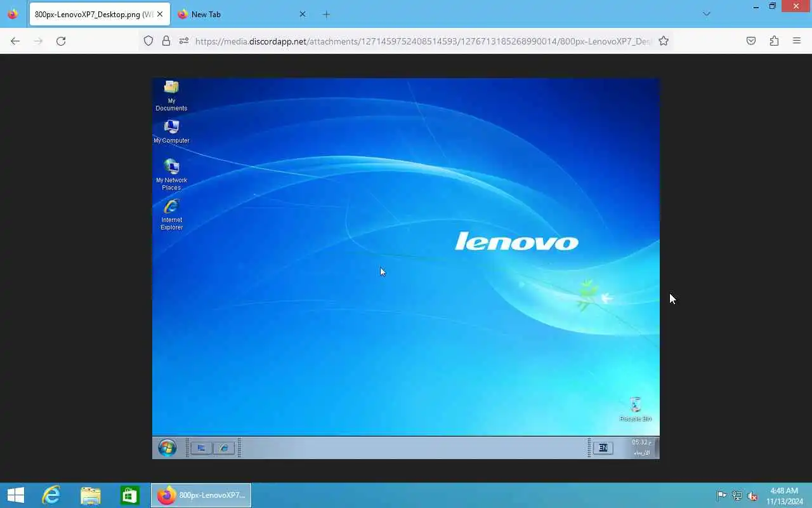The width and height of the screenshot is (812, 508).
Task: Open the Store icon on the taskbar
Action: [x=130, y=495]
